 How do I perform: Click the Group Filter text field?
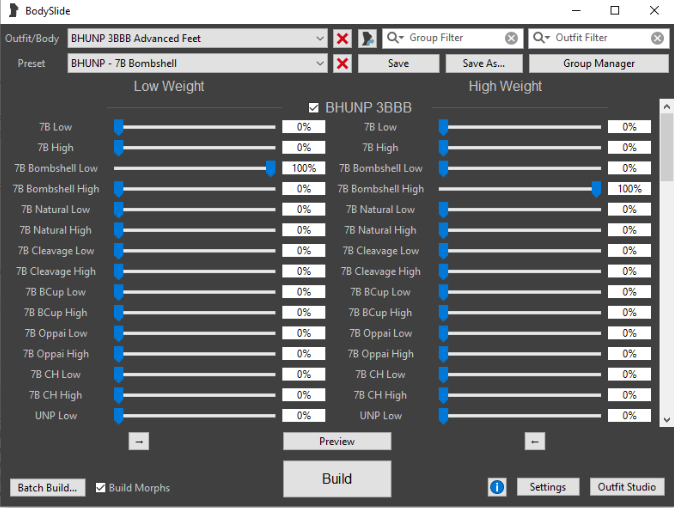point(455,38)
